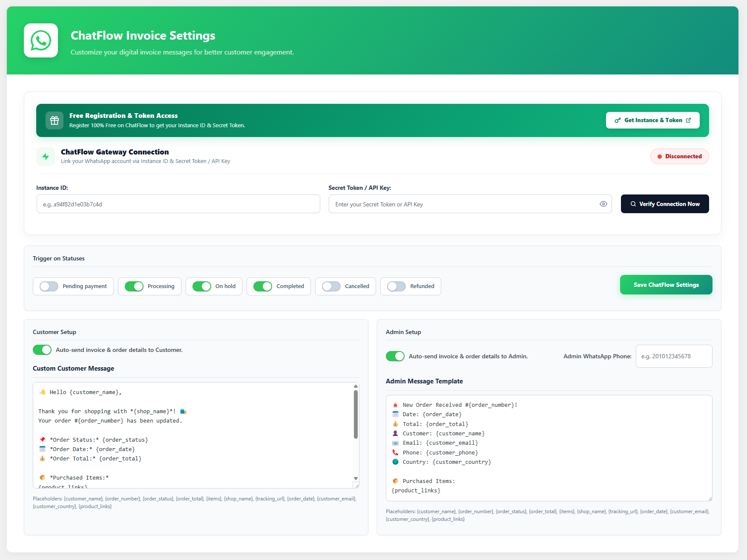Click the "Admin Setup" heading

coord(403,332)
